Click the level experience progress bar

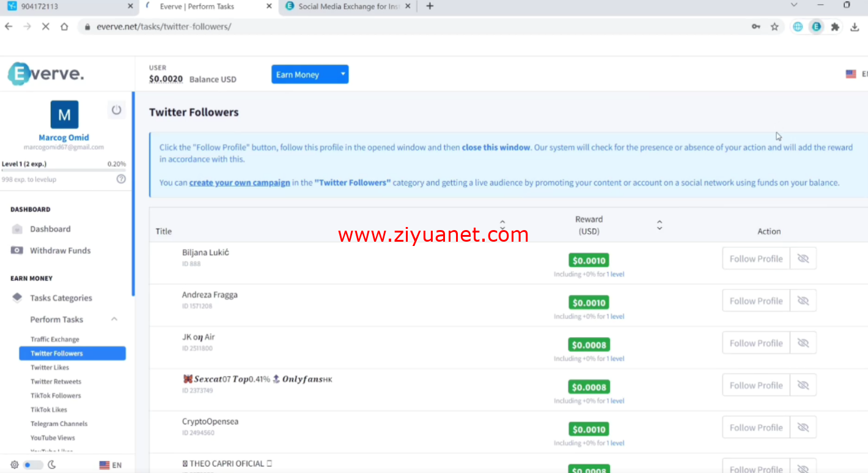tap(64, 170)
